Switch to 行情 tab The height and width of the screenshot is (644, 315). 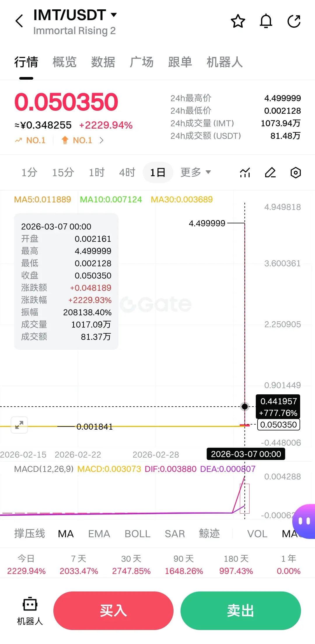click(26, 62)
